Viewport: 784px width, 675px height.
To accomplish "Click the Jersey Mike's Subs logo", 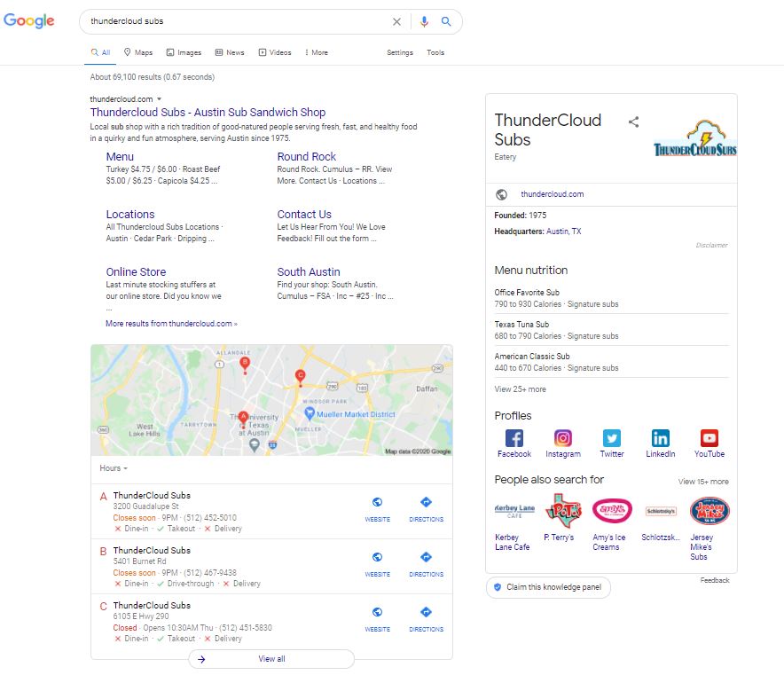I will click(x=709, y=511).
